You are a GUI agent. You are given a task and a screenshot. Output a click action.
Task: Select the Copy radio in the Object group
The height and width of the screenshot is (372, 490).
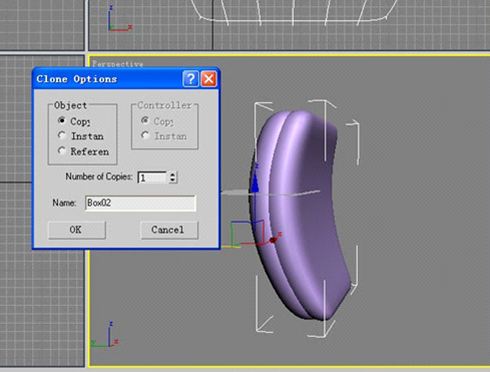click(x=61, y=120)
